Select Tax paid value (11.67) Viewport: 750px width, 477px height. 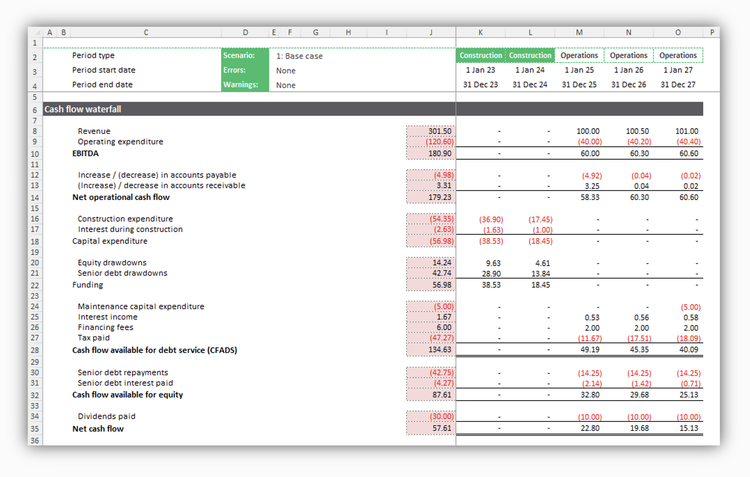[590, 339]
